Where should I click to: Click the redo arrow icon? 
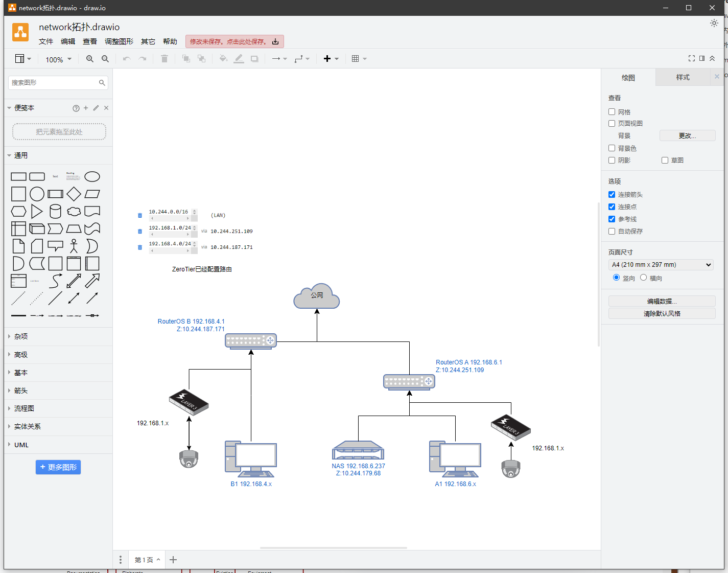143,59
